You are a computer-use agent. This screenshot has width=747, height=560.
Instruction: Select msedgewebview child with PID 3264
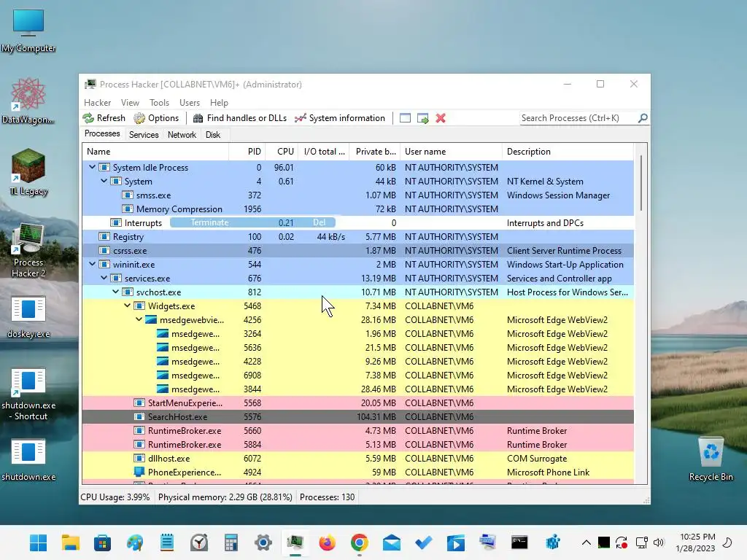(357, 333)
